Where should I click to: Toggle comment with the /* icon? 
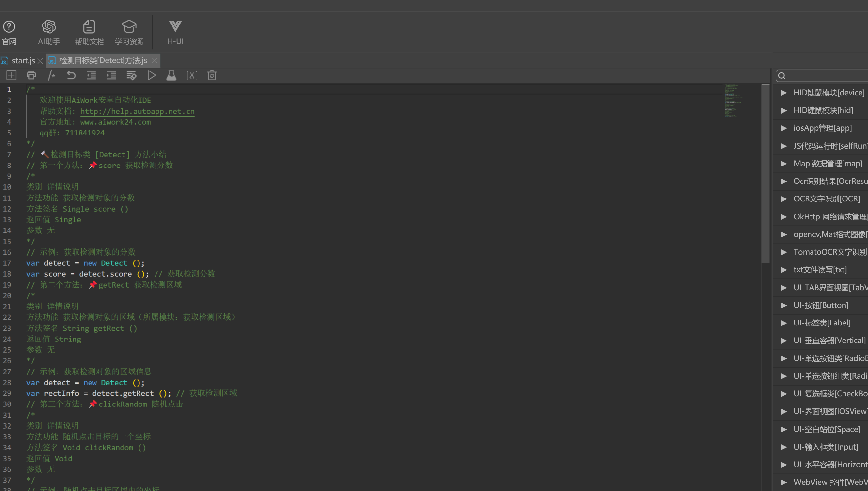(x=51, y=75)
